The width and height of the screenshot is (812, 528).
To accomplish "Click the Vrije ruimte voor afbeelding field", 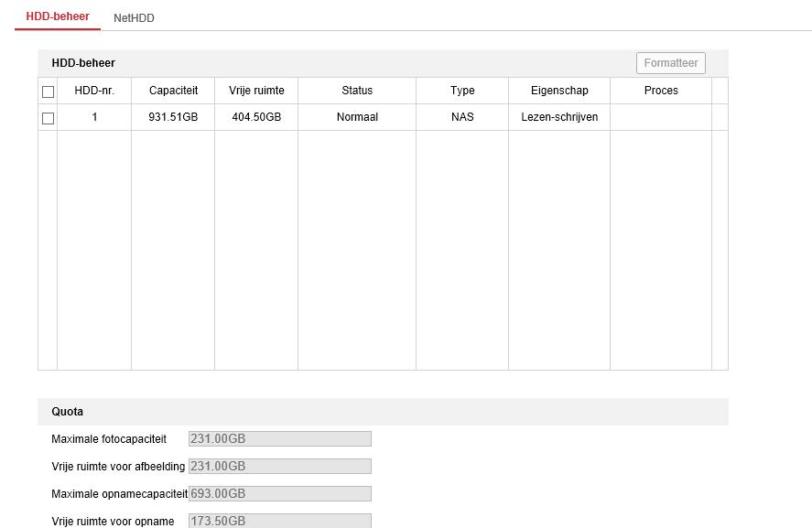I will (279, 467).
